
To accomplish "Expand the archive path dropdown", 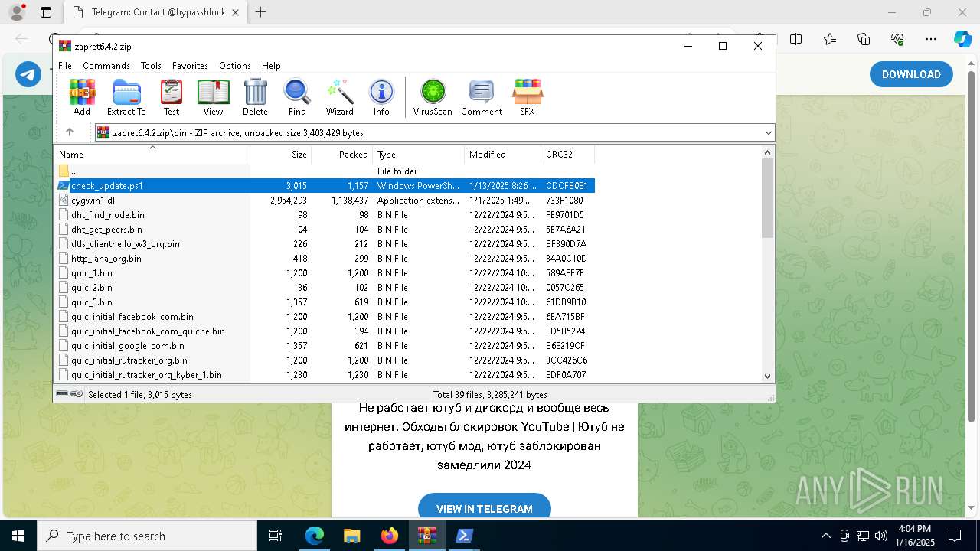I will click(768, 133).
